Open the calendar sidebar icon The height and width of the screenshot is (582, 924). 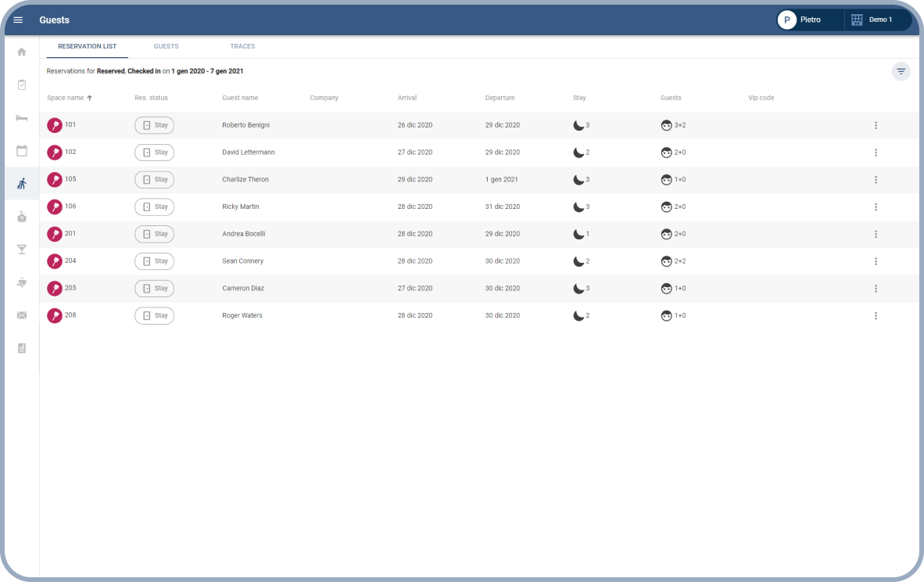pos(22,150)
